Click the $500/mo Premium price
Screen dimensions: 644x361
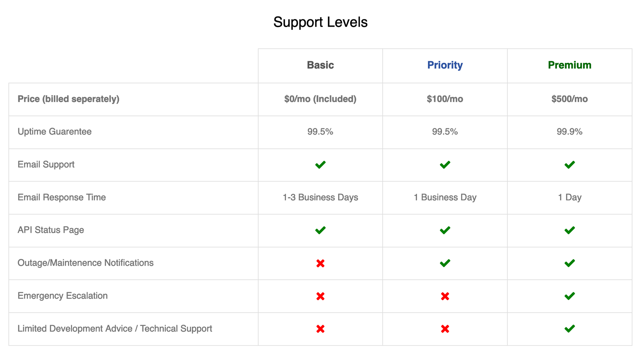570,99
